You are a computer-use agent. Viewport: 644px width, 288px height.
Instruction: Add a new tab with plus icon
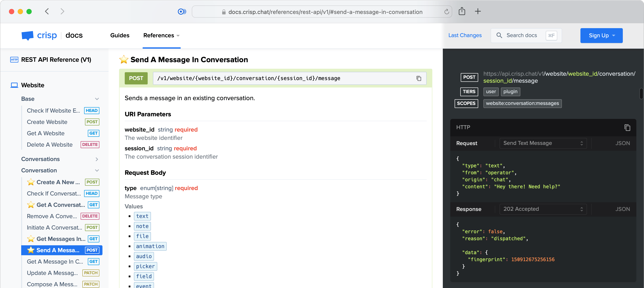[478, 11]
